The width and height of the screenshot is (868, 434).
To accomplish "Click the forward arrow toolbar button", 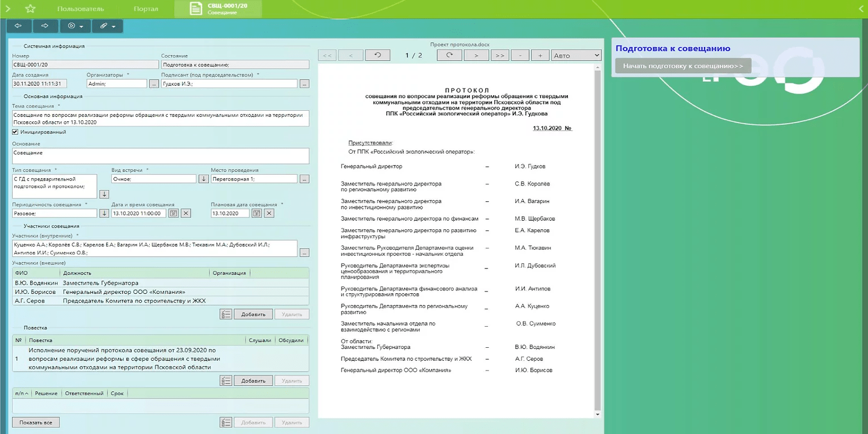I will click(x=46, y=26).
